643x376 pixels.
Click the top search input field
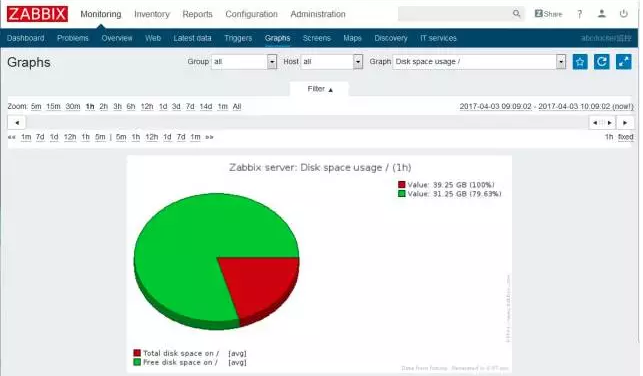click(454, 14)
